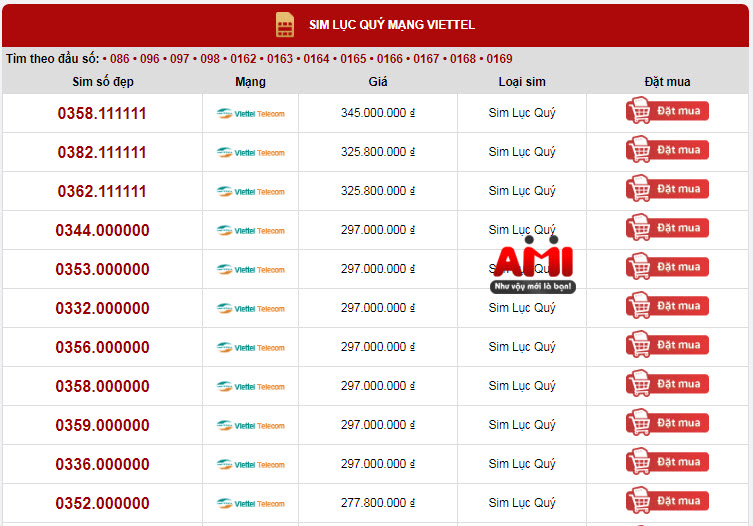The image size is (753, 526).
Task: Click price 325.800.000 ₫ for 0362.111111
Action: [x=378, y=191]
